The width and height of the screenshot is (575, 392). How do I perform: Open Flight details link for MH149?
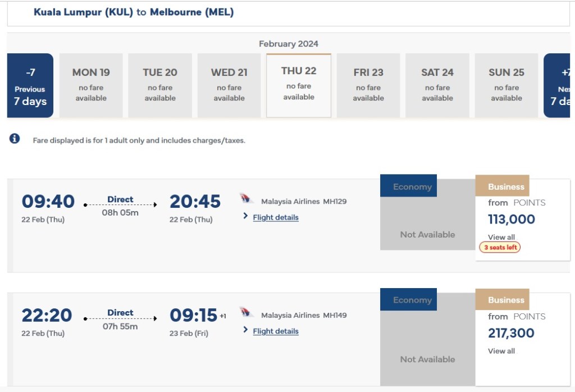pyautogui.click(x=276, y=331)
